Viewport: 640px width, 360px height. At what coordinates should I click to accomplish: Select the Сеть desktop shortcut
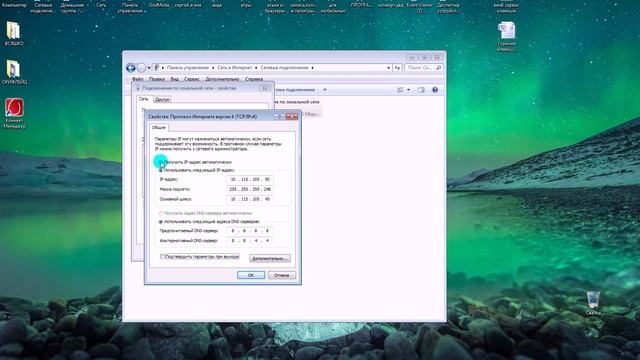[x=101, y=5]
